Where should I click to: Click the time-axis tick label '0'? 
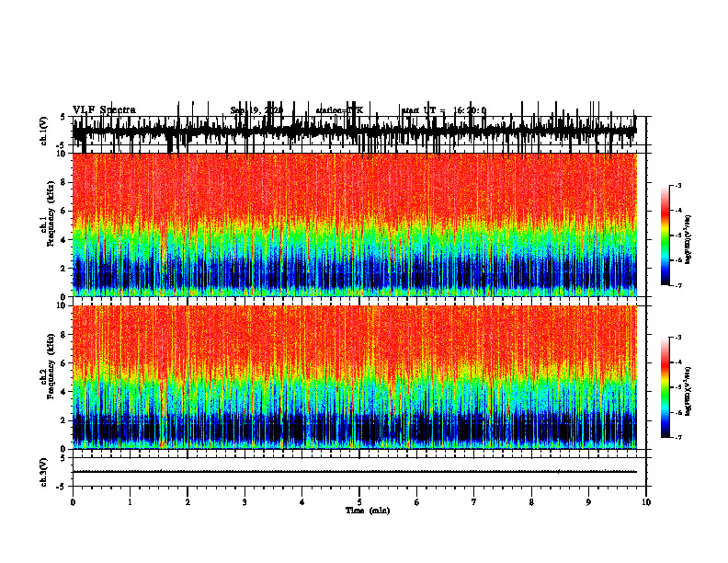coord(73,502)
